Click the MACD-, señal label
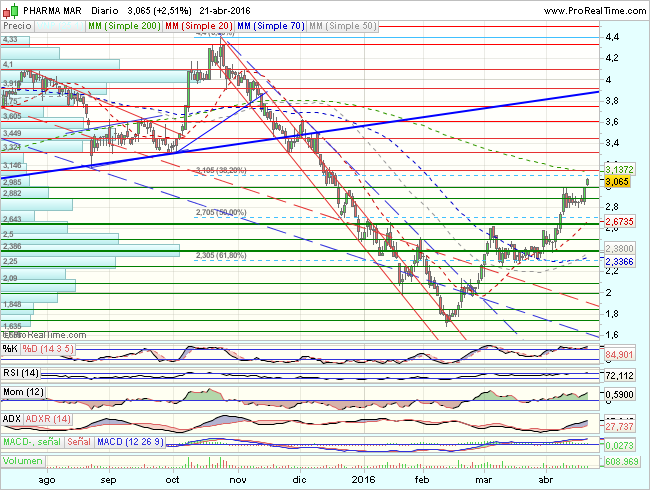 point(32,442)
